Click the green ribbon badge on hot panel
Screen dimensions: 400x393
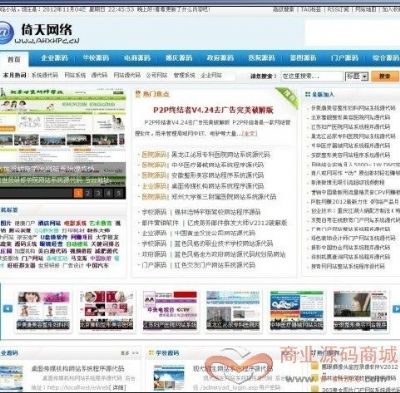(287, 98)
